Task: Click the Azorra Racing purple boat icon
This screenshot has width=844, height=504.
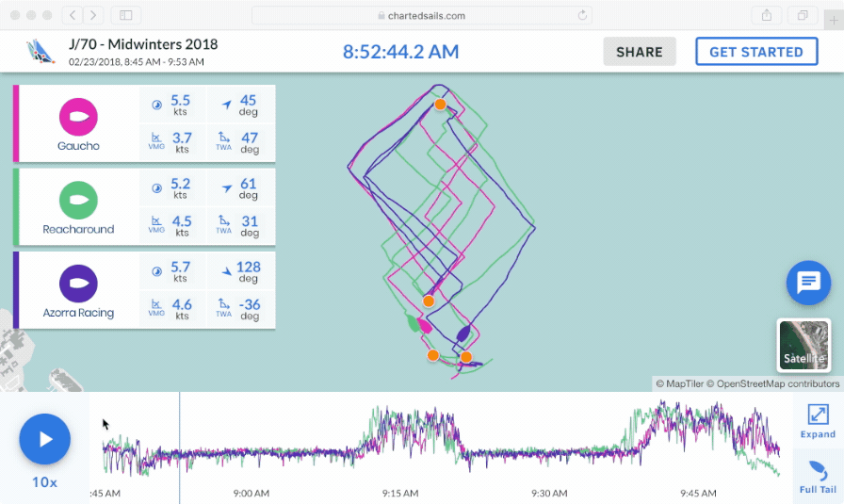Action: pos(77,283)
